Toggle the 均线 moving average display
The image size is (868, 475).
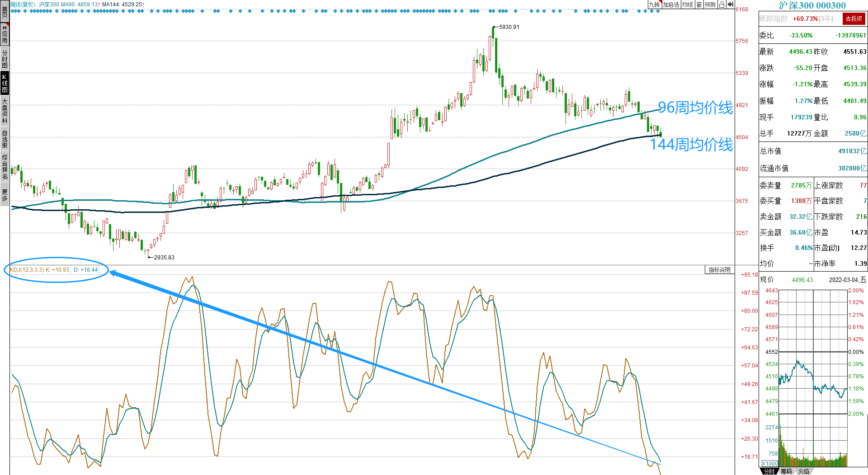tap(688, 5)
